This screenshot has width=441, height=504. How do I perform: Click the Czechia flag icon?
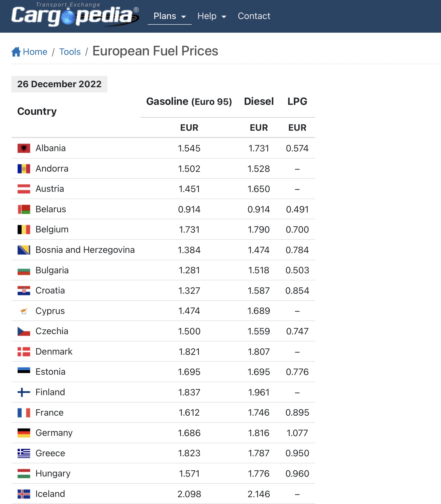(x=24, y=331)
